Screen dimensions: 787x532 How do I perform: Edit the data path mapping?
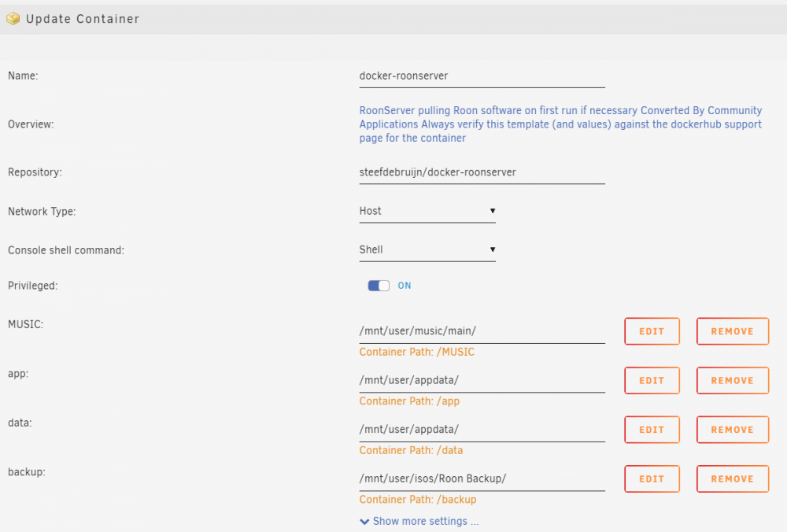coord(652,430)
